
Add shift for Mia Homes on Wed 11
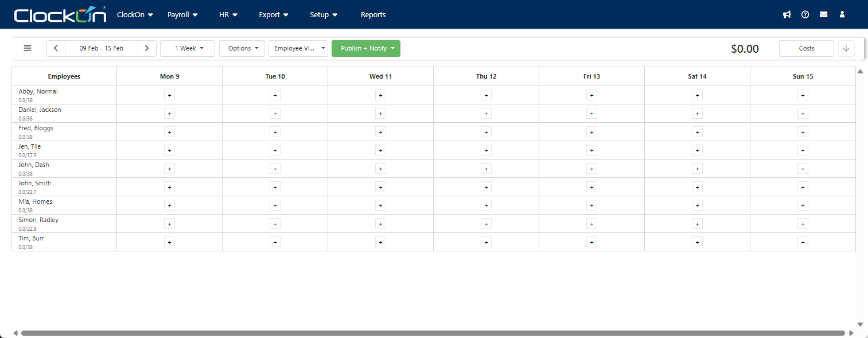point(380,205)
